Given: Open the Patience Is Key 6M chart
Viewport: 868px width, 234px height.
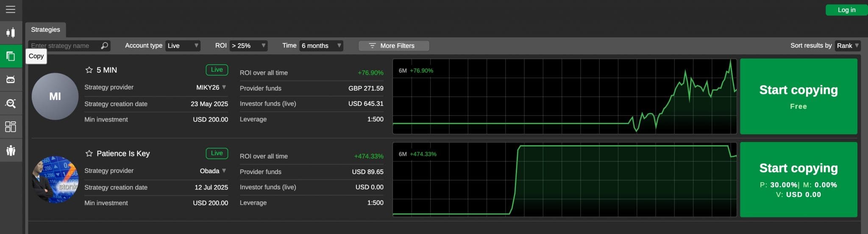Looking at the screenshot, I should 565,180.
